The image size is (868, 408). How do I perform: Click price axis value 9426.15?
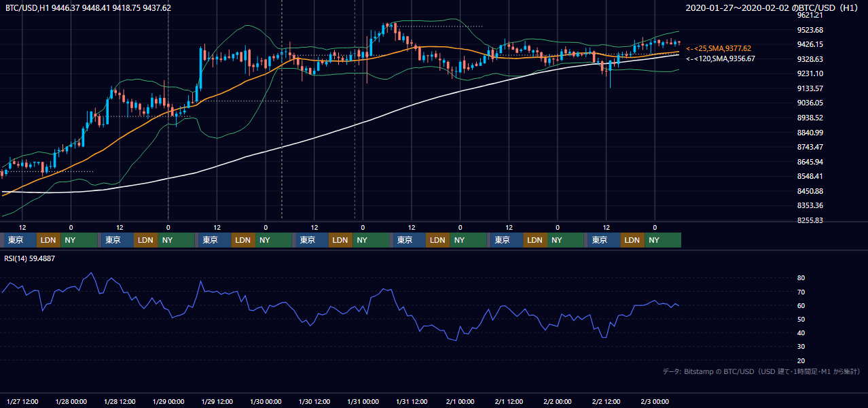click(x=810, y=44)
